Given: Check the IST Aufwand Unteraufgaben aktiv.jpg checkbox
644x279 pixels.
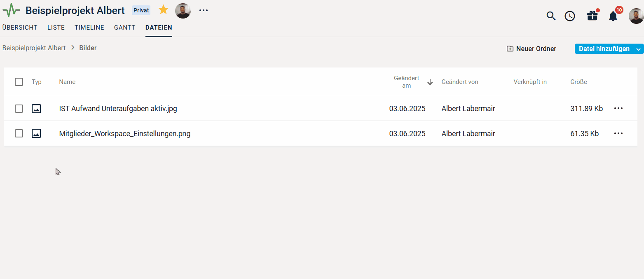Looking at the screenshot, I should click(x=19, y=109).
